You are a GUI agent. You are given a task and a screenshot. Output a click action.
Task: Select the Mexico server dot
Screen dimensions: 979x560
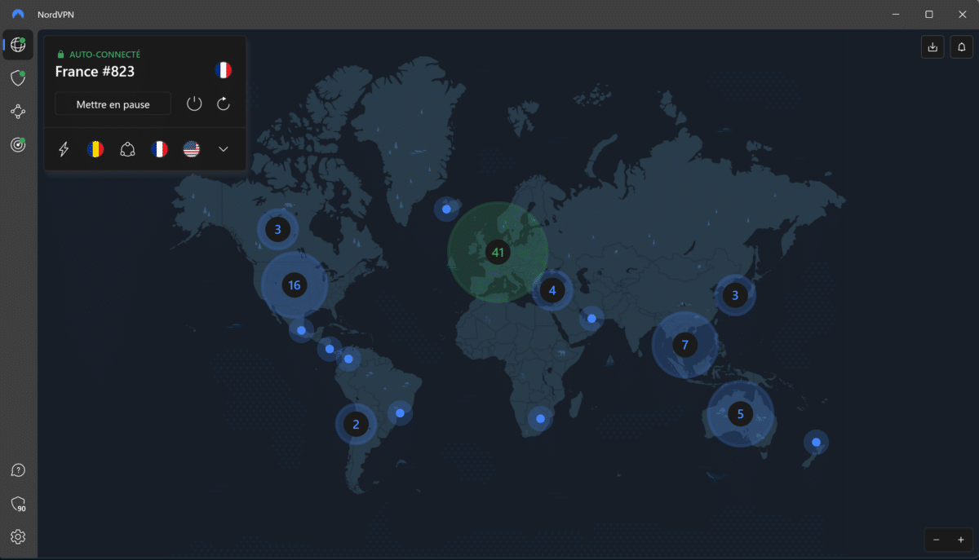tap(302, 330)
